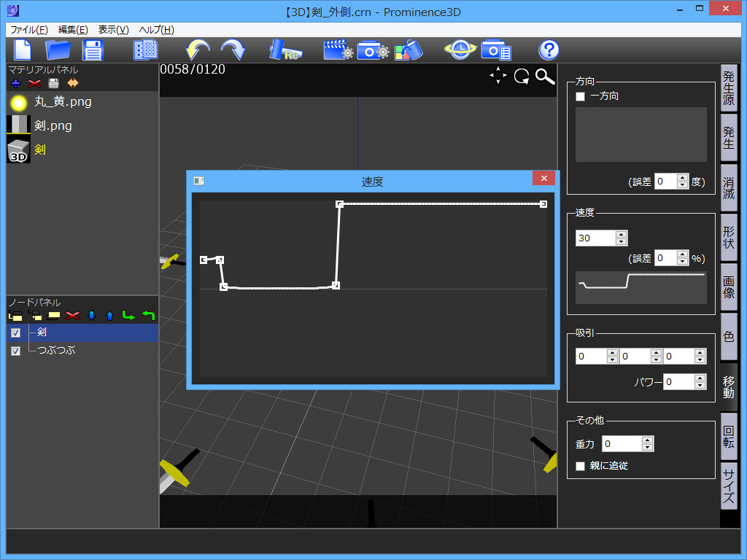Move node up with blue up arrow
The height and width of the screenshot is (560, 747).
click(x=110, y=315)
